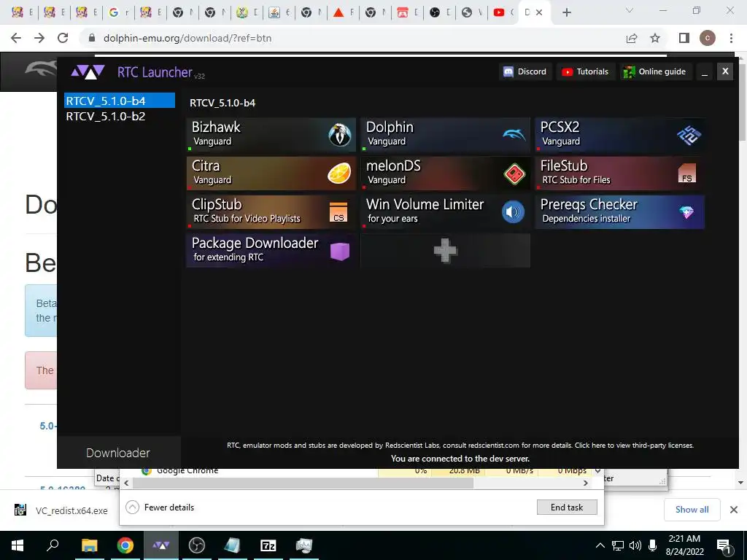Open ClipStub for Video Playlists

pyautogui.click(x=271, y=212)
